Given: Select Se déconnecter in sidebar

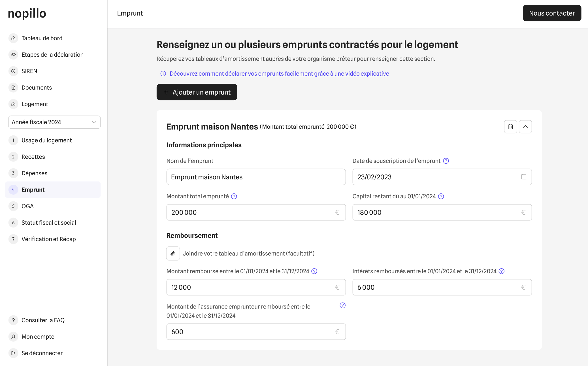Looking at the screenshot, I should coord(42,353).
